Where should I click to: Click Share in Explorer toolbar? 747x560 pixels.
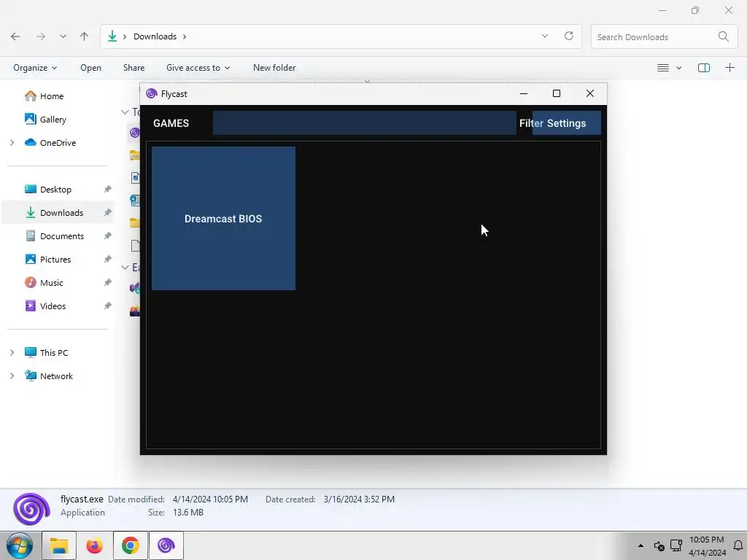(x=134, y=68)
